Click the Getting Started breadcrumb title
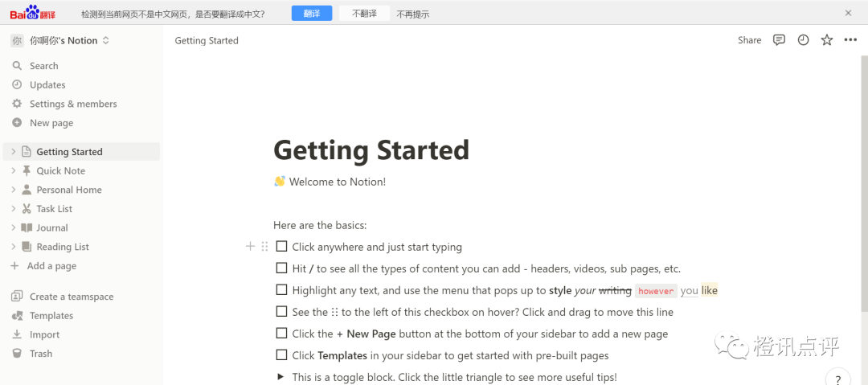 click(x=207, y=40)
